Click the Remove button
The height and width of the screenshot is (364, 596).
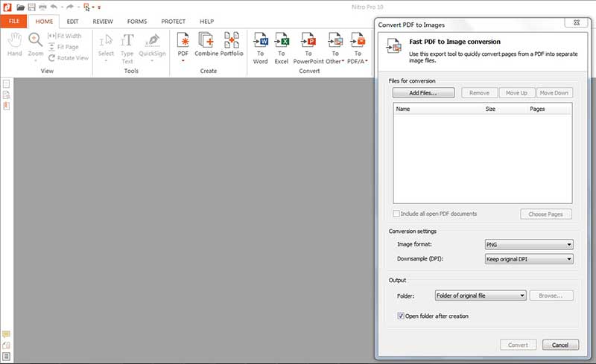[x=479, y=93]
